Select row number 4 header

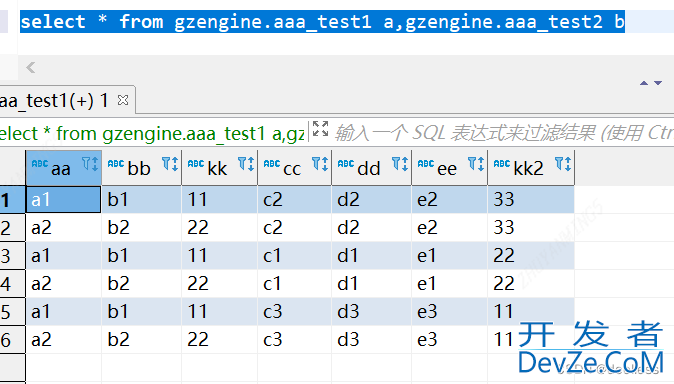coord(12,284)
